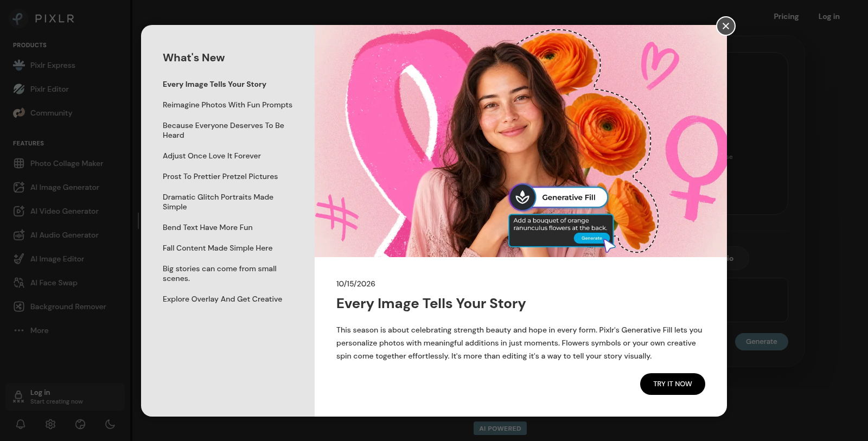Click the Pixlr logo icon
This screenshot has height=441, width=868.
[x=18, y=18]
